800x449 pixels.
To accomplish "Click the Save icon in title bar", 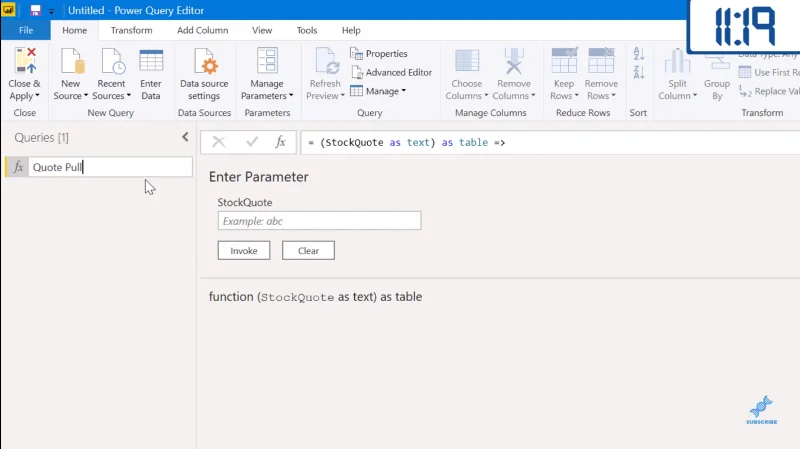I will (x=35, y=10).
